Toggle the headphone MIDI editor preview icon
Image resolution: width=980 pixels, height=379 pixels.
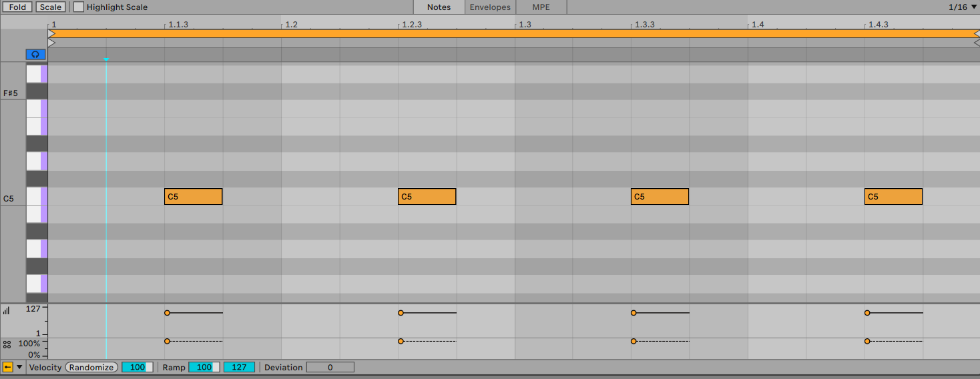click(x=35, y=54)
